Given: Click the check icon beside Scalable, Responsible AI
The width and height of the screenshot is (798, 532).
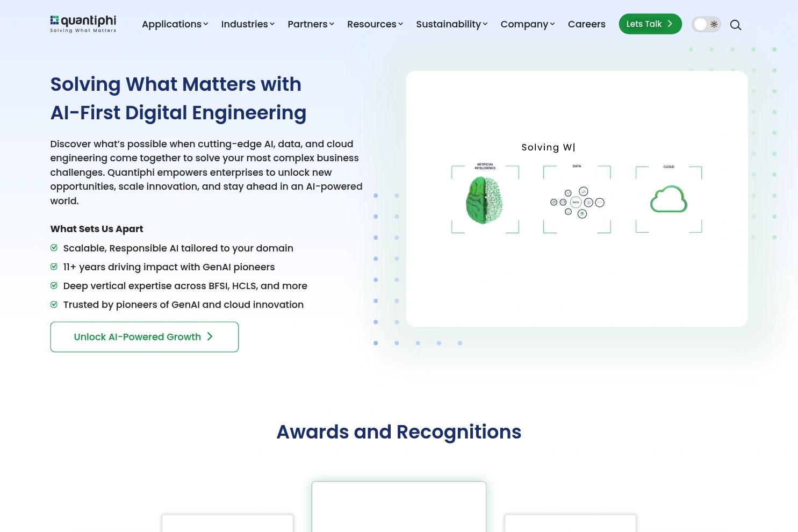Looking at the screenshot, I should (54, 248).
